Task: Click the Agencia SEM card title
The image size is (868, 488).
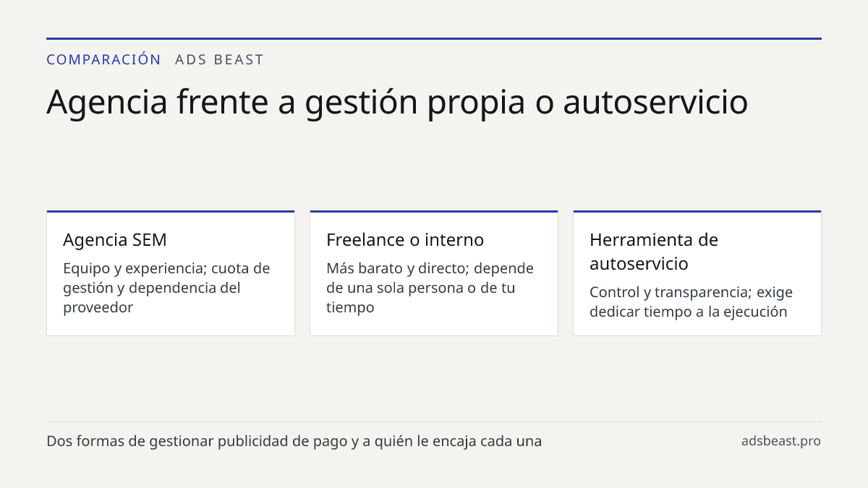Action: pyautogui.click(x=115, y=239)
